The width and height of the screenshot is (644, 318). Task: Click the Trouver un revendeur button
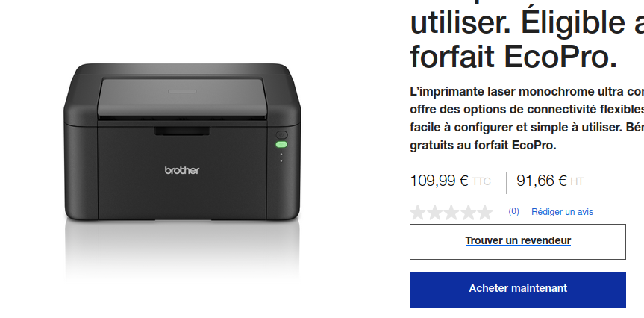(x=518, y=242)
